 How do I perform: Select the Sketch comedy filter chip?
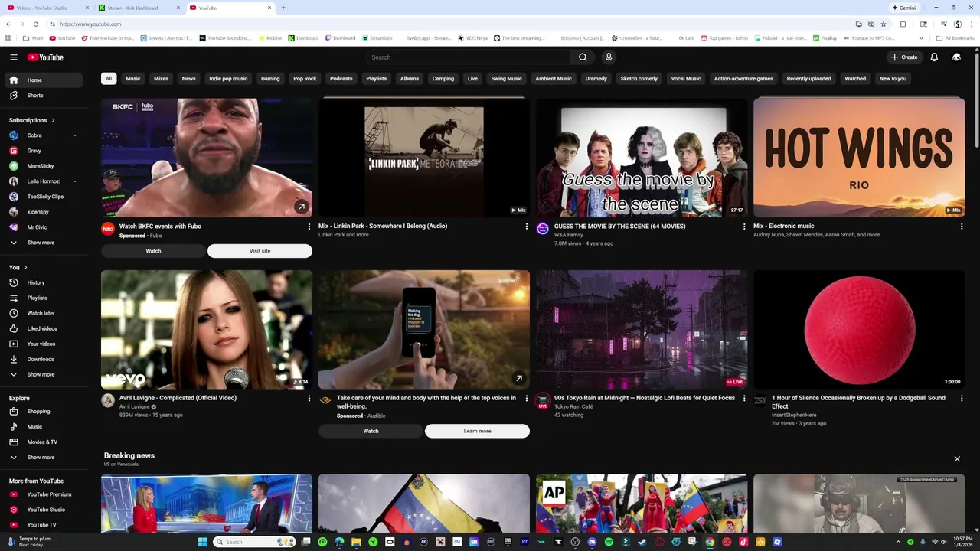(639, 79)
